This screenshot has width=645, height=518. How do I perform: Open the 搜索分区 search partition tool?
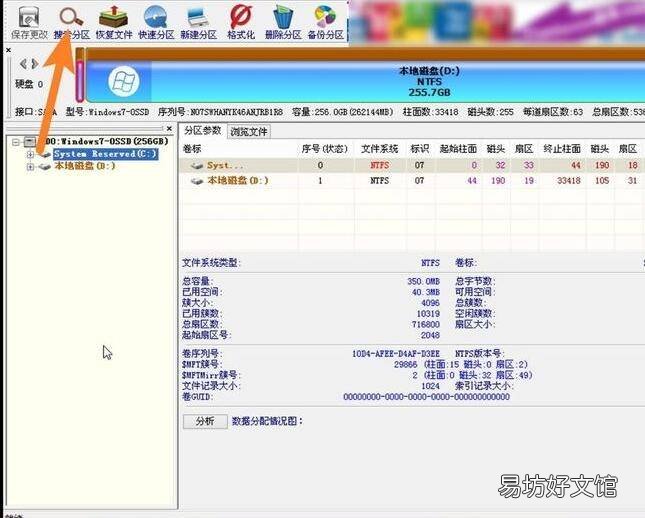point(72,22)
